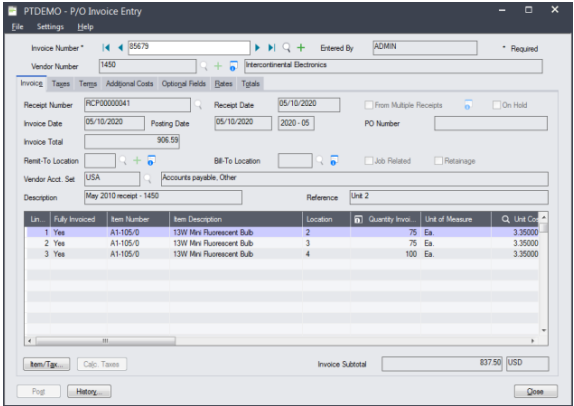This screenshot has width=574, height=406.
Task: Click the Invoice Date field
Action: (114, 123)
